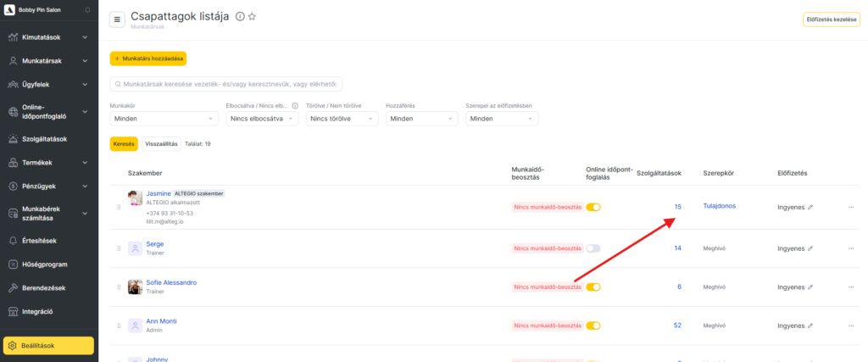Click the employee search input field
The image size is (868, 362).
(226, 84)
